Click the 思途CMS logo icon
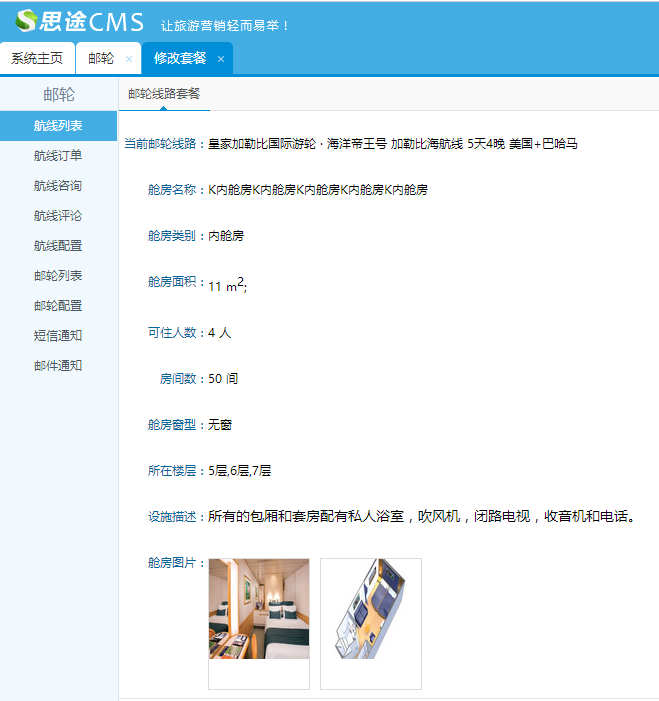 pos(27,20)
